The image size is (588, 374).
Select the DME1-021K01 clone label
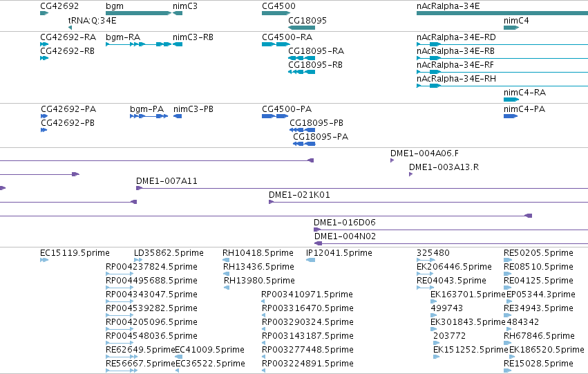coord(299,195)
